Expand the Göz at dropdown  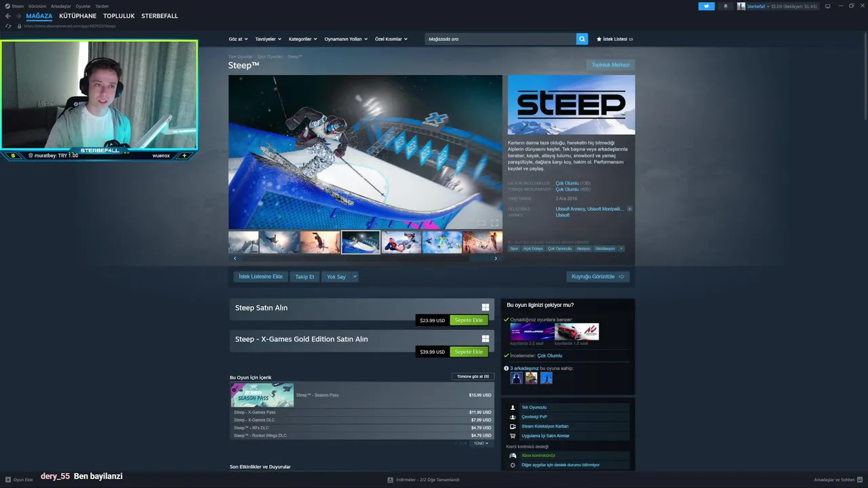[239, 39]
